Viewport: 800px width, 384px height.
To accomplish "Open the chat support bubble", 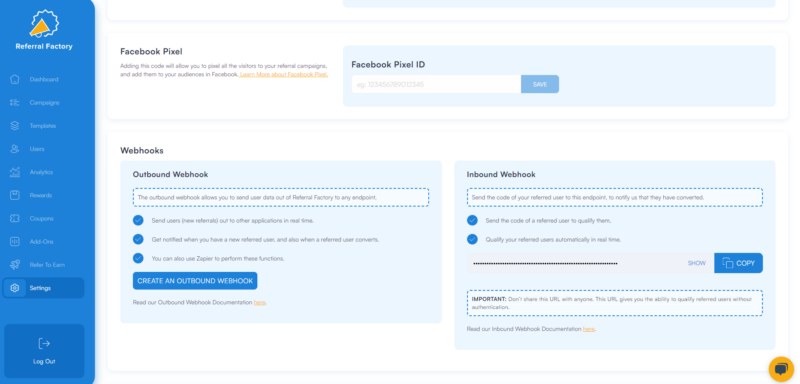I will point(781,369).
